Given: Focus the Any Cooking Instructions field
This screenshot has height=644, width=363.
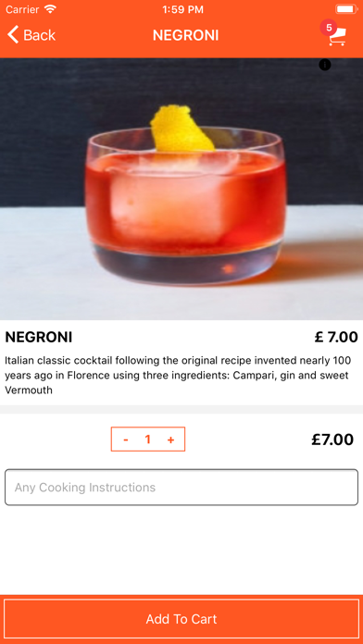Looking at the screenshot, I should pos(181,488).
